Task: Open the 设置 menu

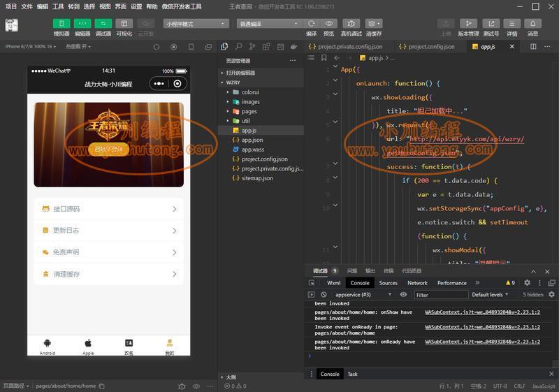Action: (x=136, y=6)
